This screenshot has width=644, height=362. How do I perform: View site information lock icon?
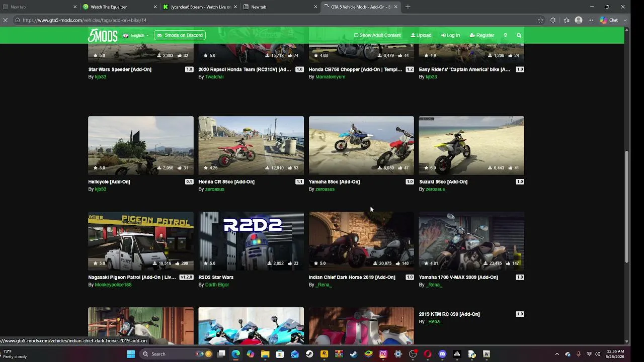17,20
